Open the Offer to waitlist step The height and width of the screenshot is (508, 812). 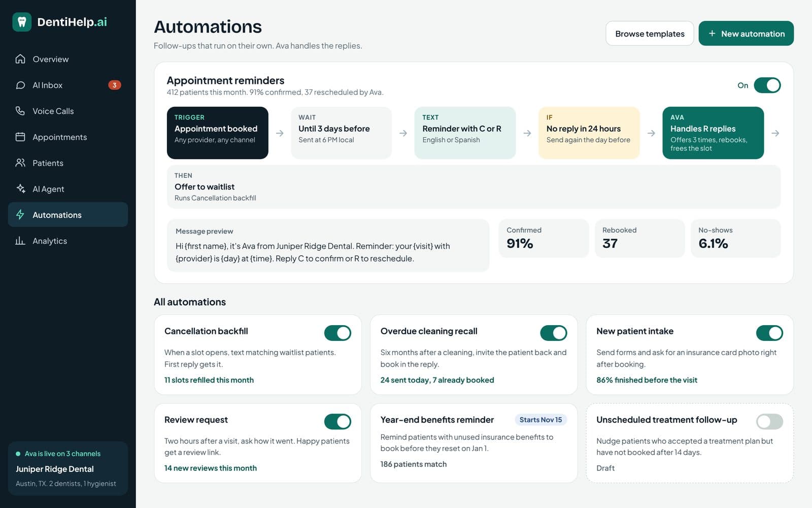[473, 186]
